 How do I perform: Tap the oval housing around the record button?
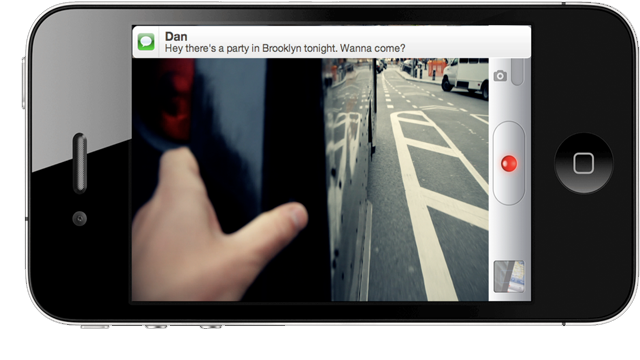pyautogui.click(x=509, y=163)
